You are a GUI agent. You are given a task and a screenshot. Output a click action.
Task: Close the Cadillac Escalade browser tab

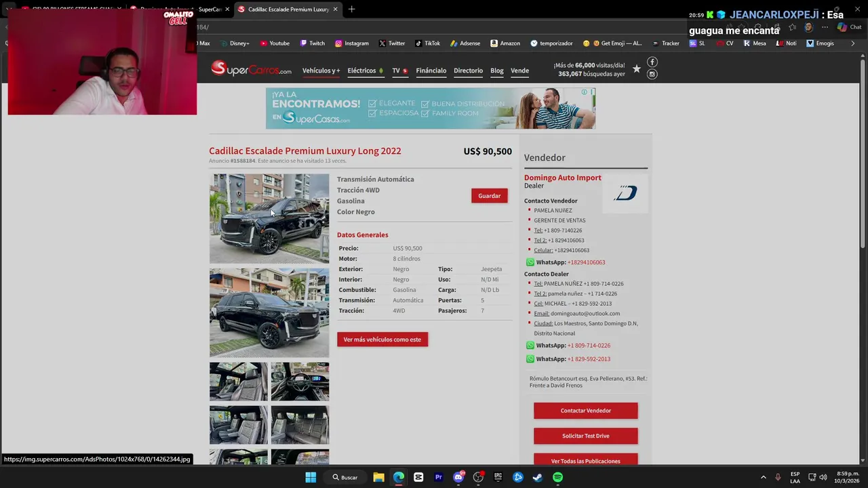click(335, 9)
